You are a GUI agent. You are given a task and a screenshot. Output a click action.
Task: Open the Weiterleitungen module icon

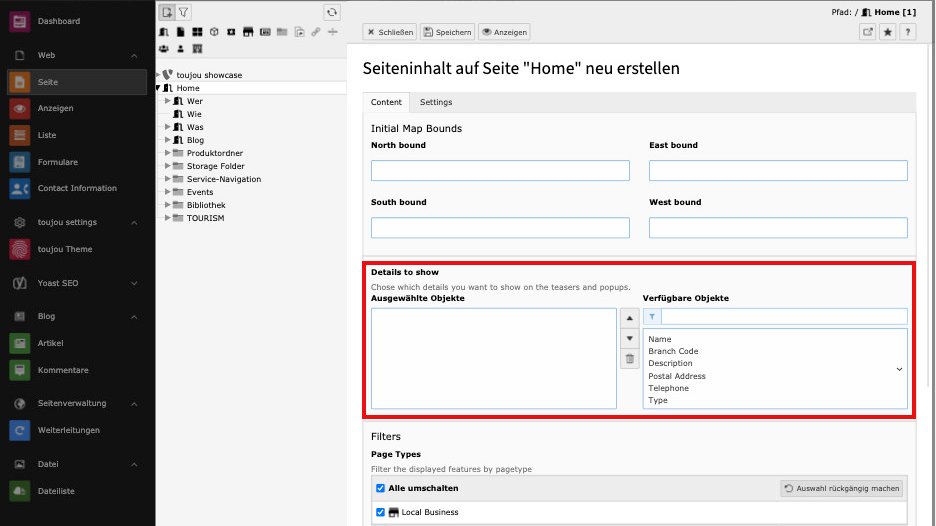[19, 430]
